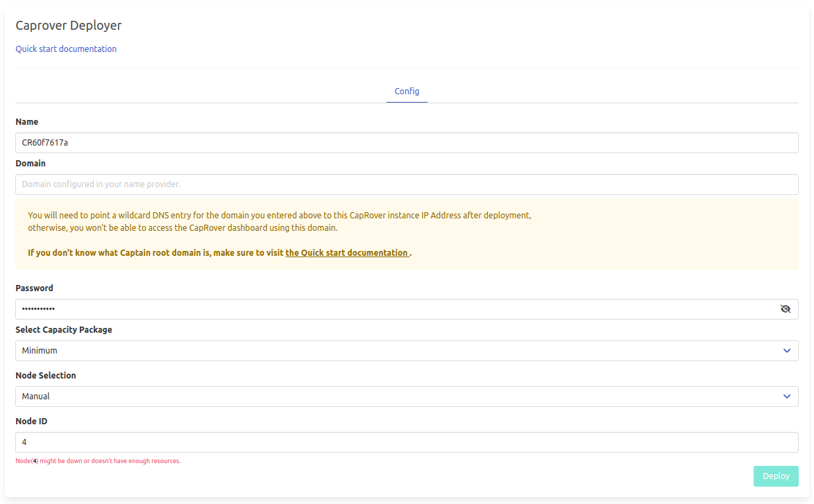The height and width of the screenshot is (504, 814).
Task: Switch to the Config tab
Action: pos(407,92)
